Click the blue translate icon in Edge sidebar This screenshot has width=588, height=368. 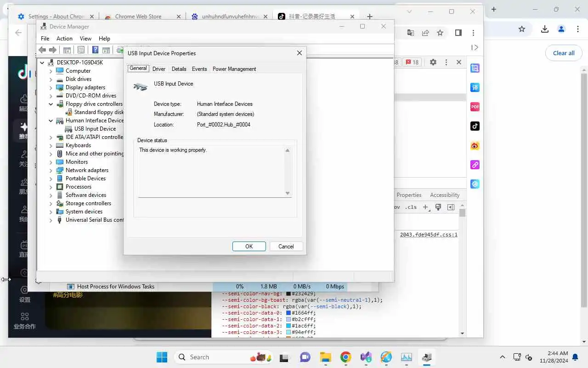click(x=475, y=87)
